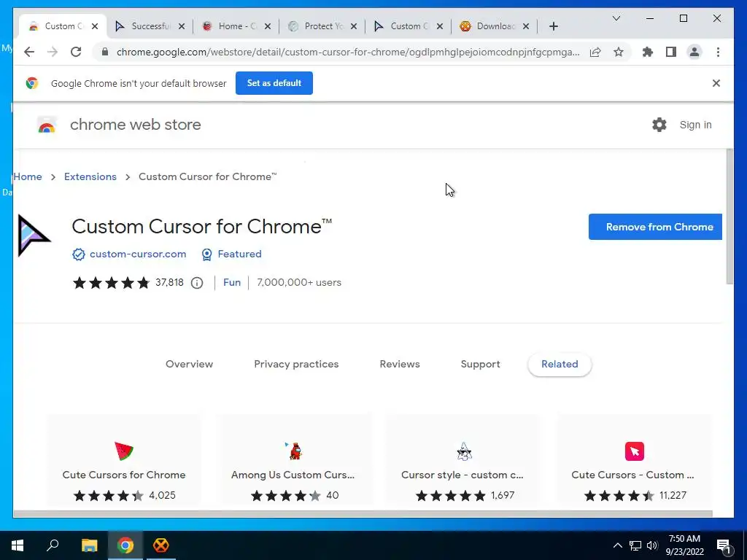Toggle the Chrome side panel icon
Image resolution: width=747 pixels, height=560 pixels.
(x=671, y=52)
